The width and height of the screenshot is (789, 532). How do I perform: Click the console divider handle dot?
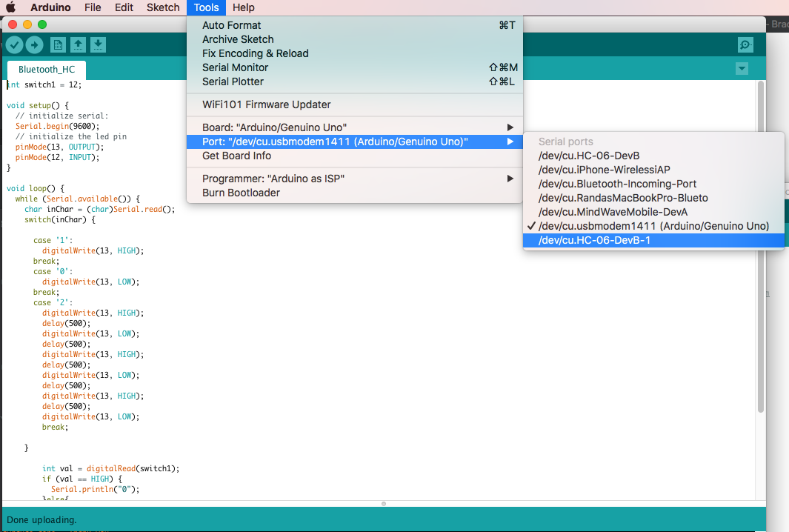(x=384, y=503)
